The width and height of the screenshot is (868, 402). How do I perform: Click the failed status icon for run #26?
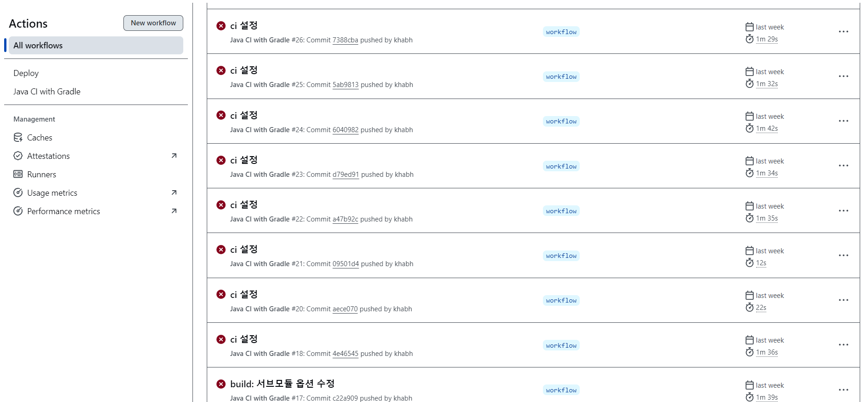pyautogui.click(x=221, y=26)
